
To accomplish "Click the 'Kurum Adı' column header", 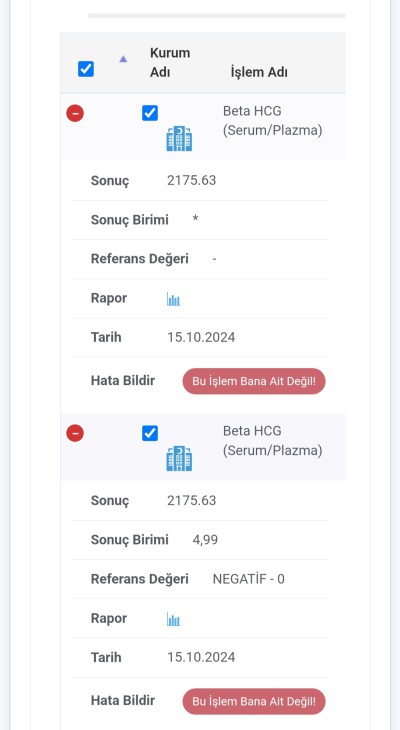I will tap(170, 63).
